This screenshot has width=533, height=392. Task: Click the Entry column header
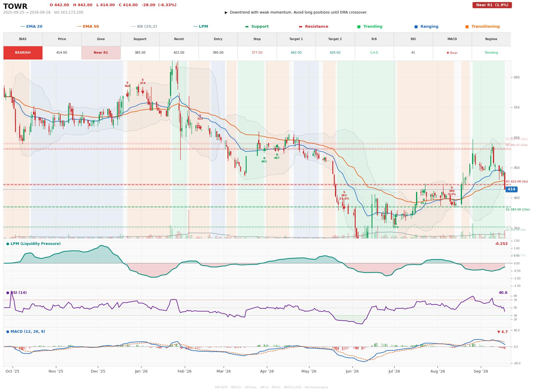218,39
